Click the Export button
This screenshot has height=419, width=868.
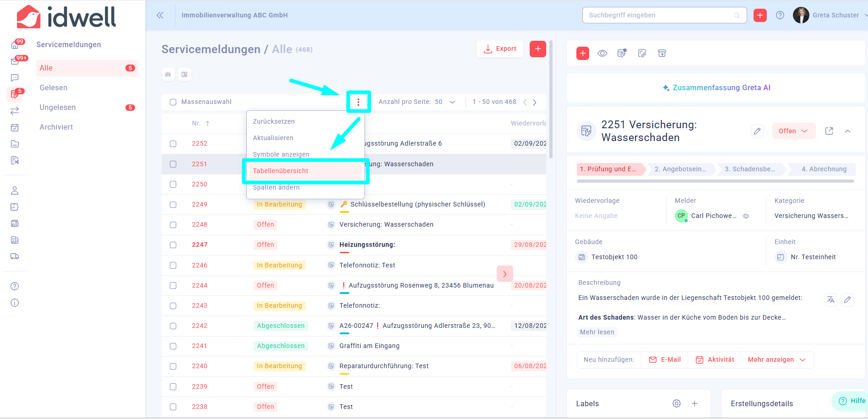click(500, 49)
